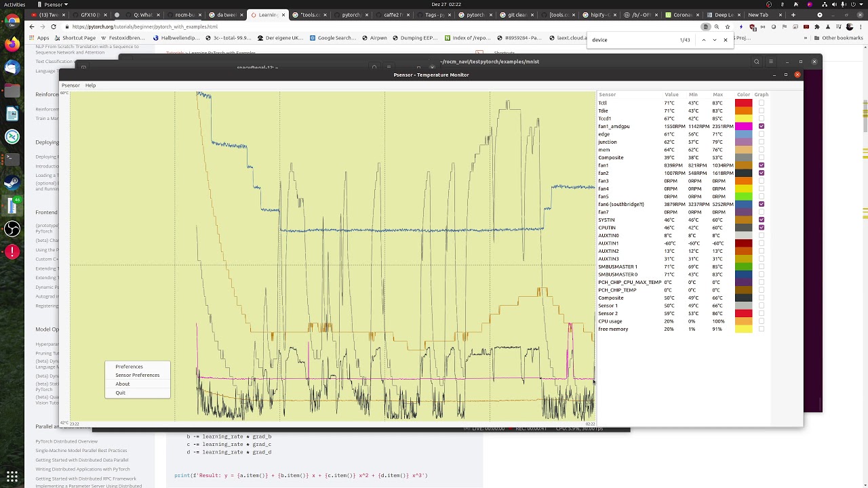The height and width of the screenshot is (488, 868).
Task: Enable graph for CPU usage
Action: (x=762, y=321)
